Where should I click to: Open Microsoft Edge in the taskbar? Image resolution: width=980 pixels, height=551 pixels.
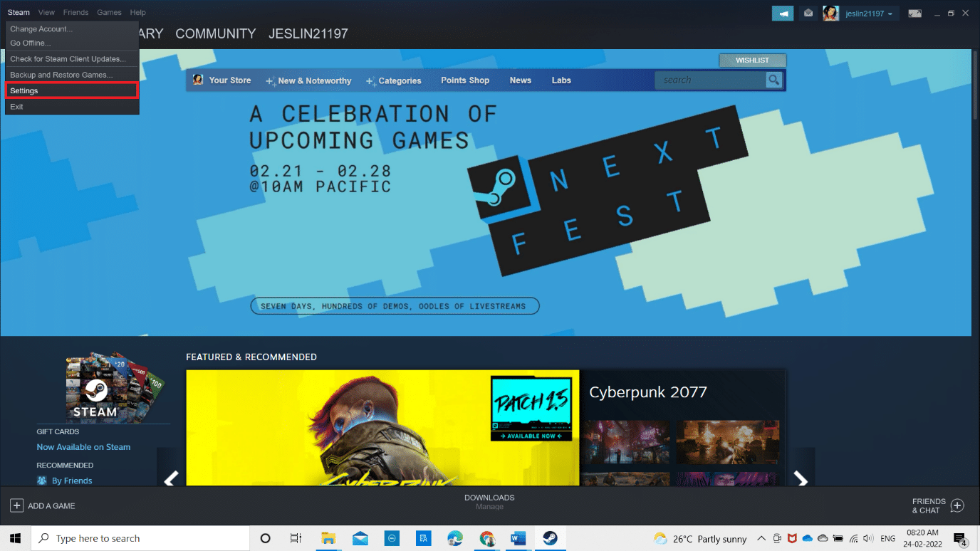click(455, 538)
